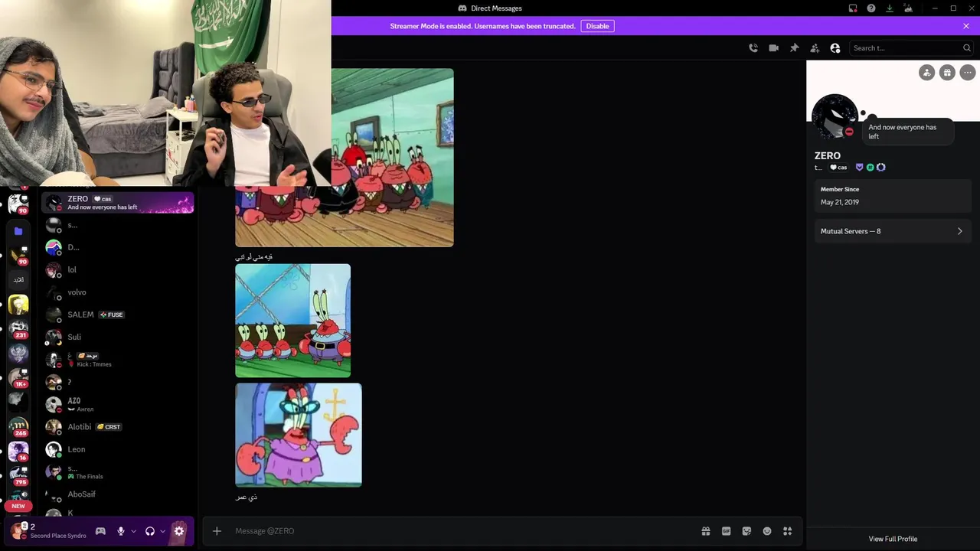Click ZERO name in profile panel
The width and height of the screenshot is (980, 551).
click(x=828, y=155)
